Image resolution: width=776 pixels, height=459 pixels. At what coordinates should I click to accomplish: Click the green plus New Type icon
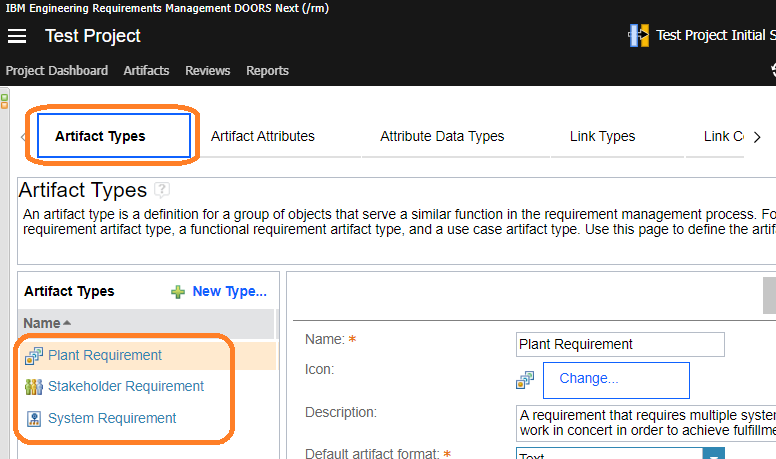177,292
